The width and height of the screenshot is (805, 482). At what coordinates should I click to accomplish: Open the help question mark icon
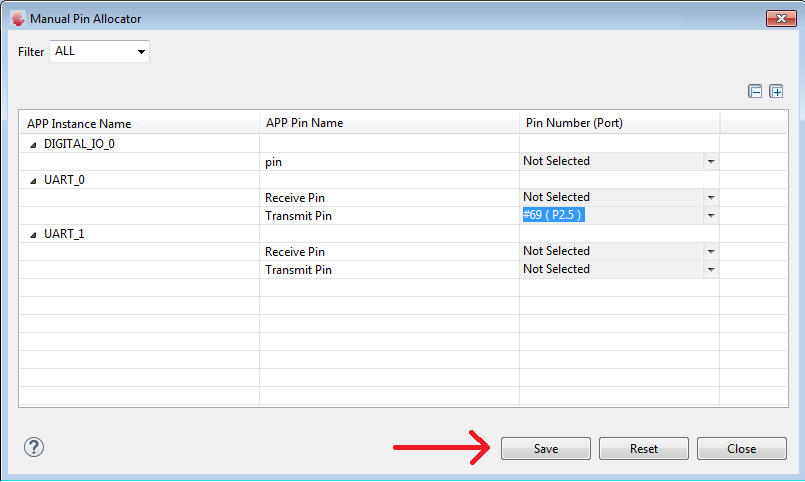point(34,447)
